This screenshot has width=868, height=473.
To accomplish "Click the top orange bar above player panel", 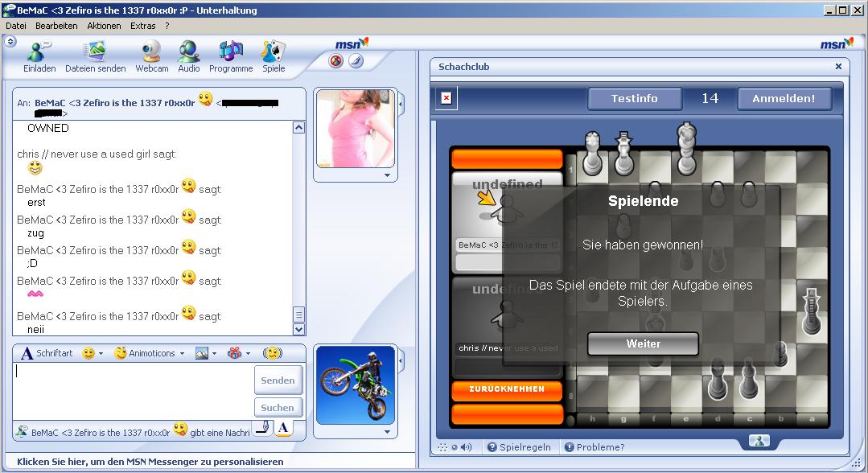I will [x=507, y=158].
